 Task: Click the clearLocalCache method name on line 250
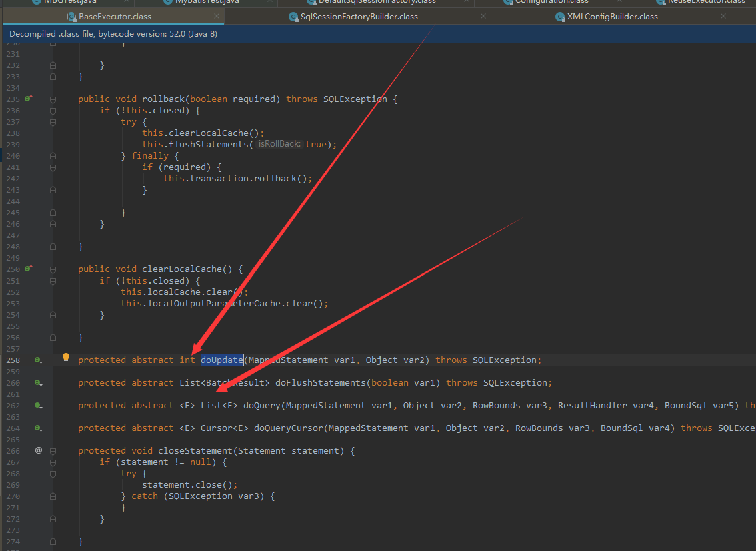182,269
